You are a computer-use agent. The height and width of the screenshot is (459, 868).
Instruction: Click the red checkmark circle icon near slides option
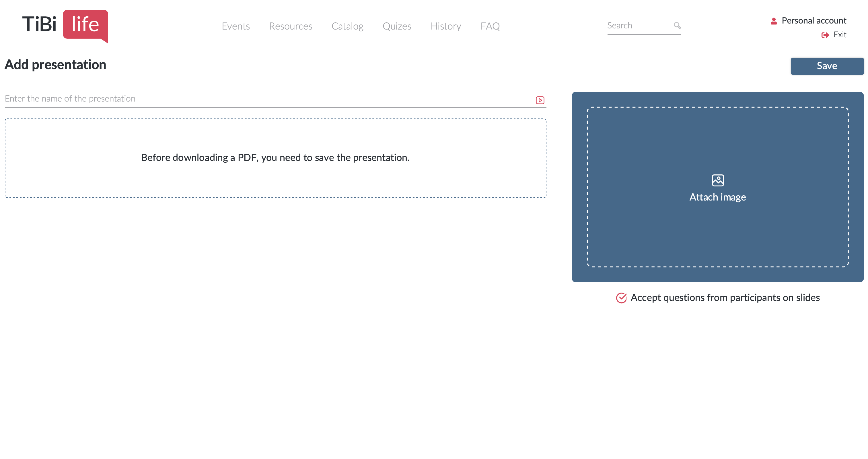point(621,298)
